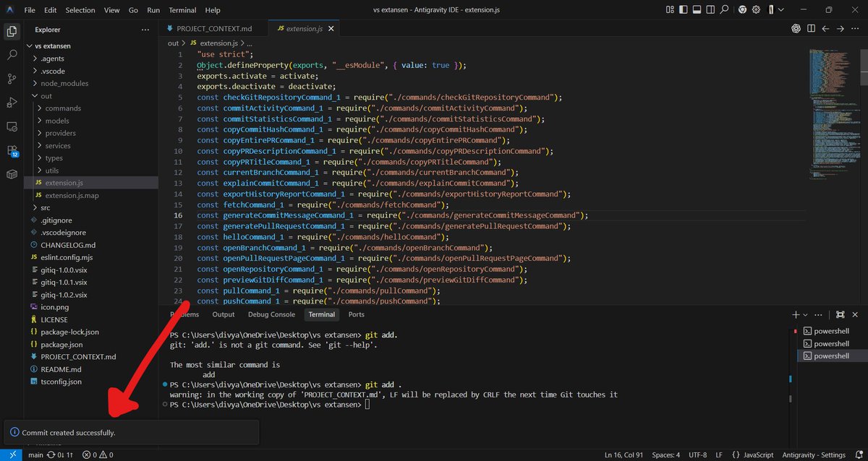Viewport: 868px width, 461px height.
Task: Switch to the Output panel tab
Action: coord(224,314)
